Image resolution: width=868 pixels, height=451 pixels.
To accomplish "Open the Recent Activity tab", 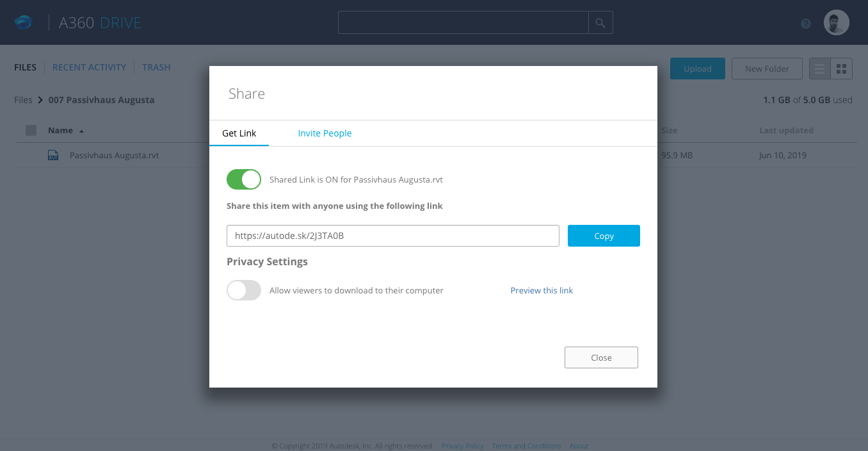I will tap(89, 67).
